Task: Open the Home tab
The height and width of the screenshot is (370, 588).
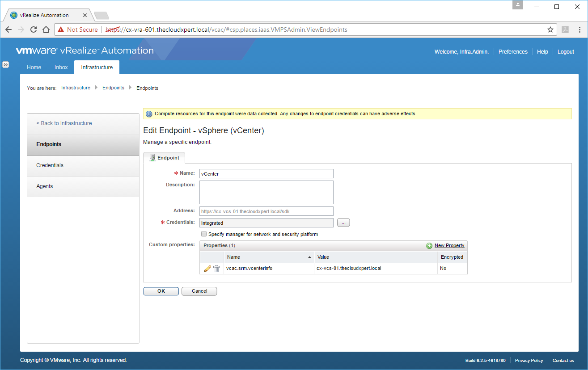Action: (34, 67)
